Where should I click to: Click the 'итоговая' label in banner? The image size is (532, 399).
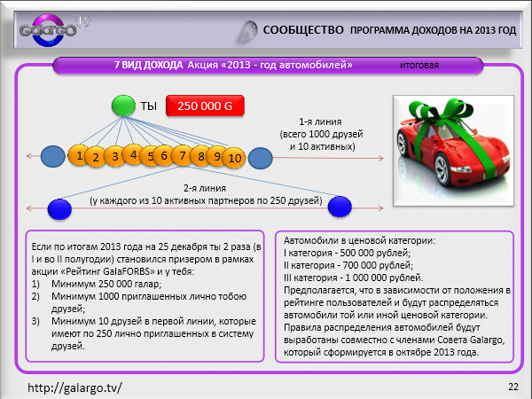(x=419, y=65)
